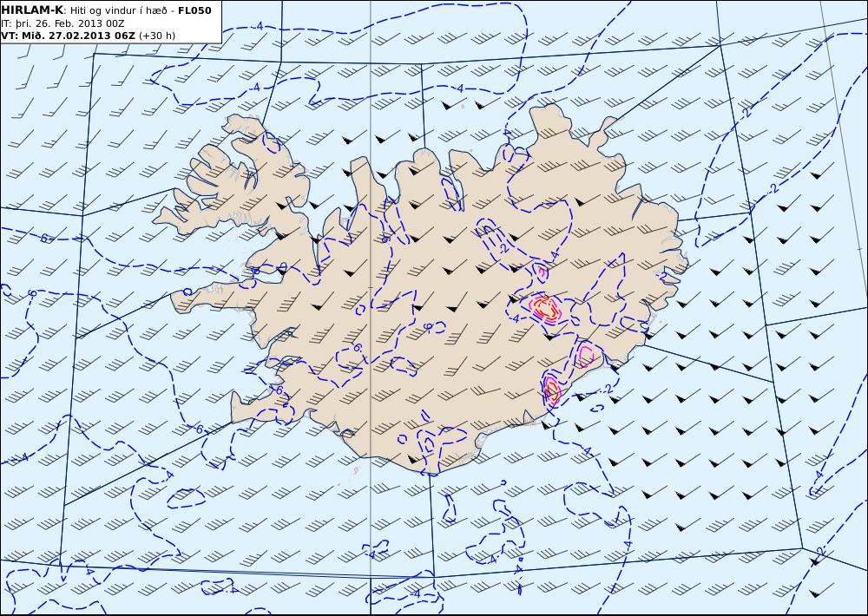Click the '(+30 h)' forecast offset text

157,36
